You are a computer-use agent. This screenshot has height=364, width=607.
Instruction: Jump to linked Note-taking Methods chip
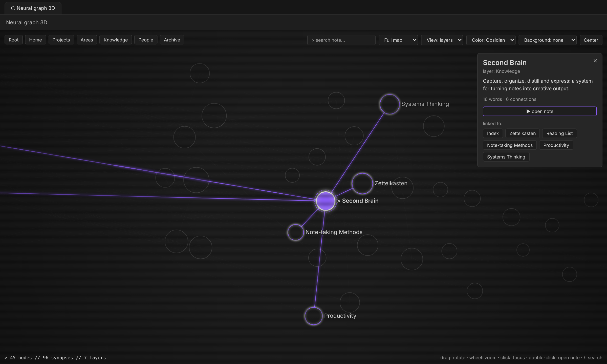pos(510,145)
